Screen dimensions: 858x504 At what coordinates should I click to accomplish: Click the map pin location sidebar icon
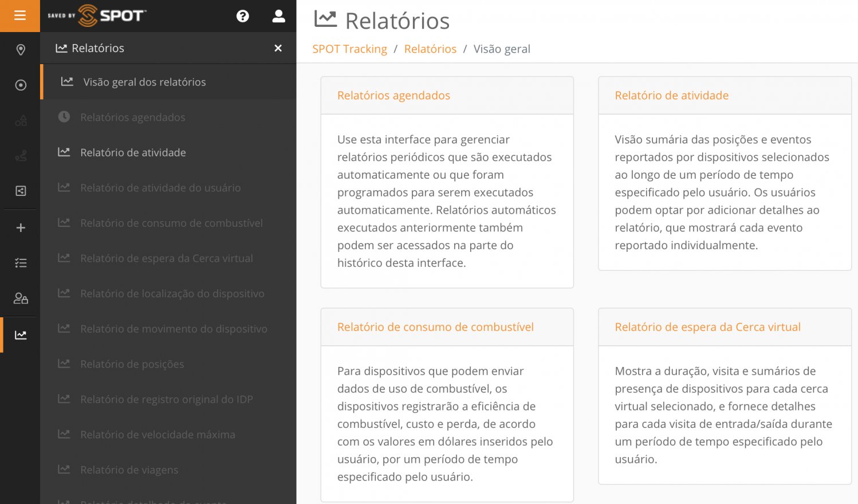click(x=21, y=50)
